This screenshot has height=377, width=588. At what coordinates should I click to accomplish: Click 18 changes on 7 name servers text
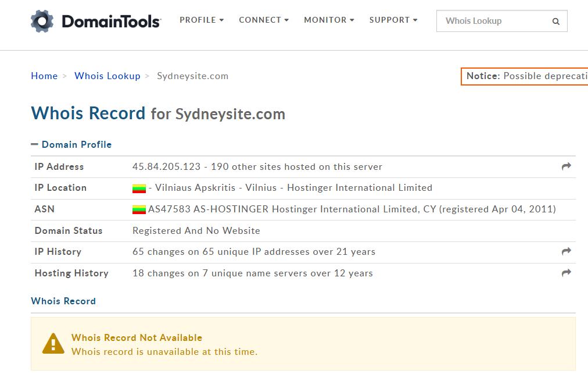[252, 273]
